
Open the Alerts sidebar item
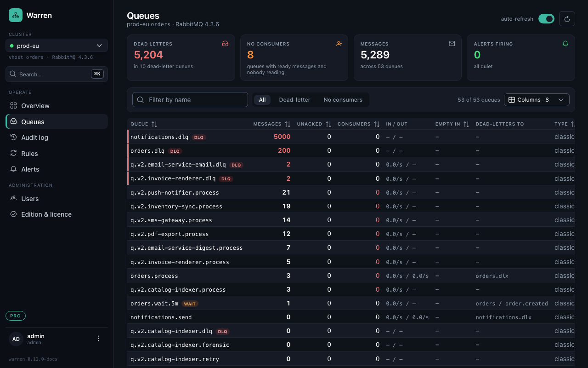point(57,169)
